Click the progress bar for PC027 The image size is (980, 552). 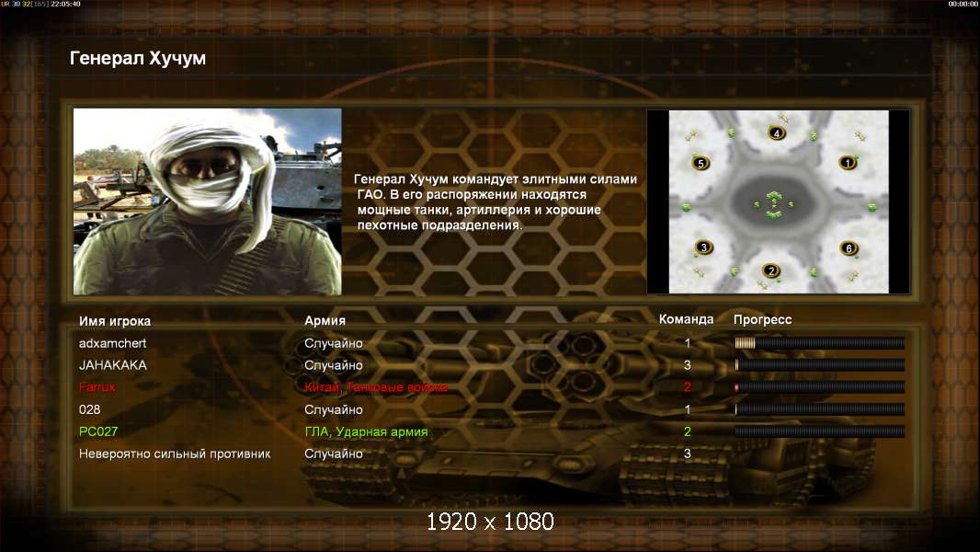(819, 431)
